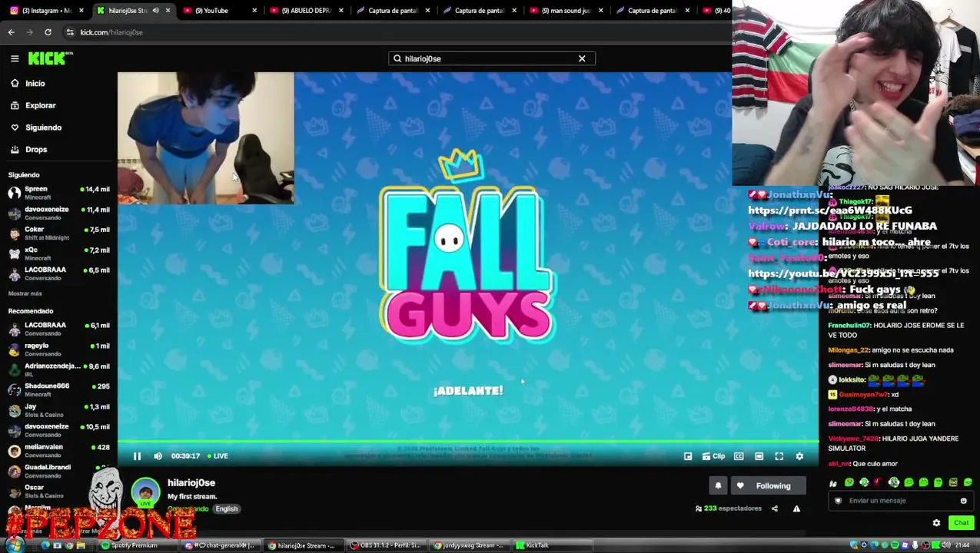Viewport: 980px width, 553px height.
Task: Send message with Chat button
Action: [x=961, y=523]
